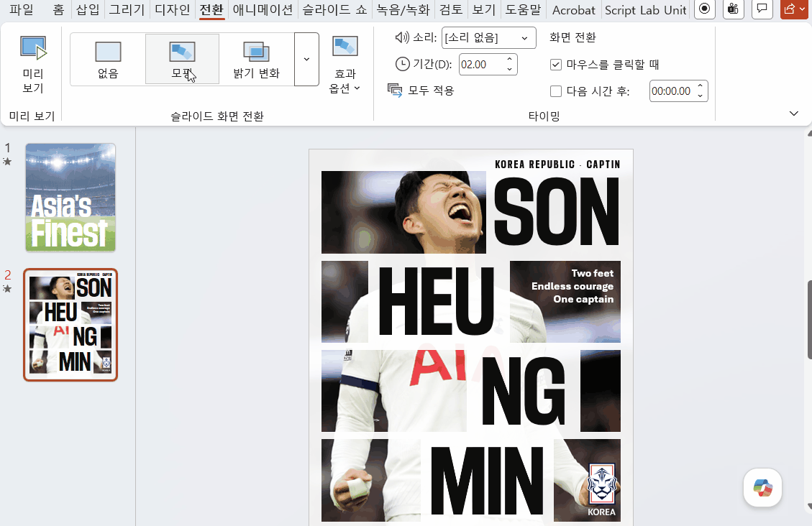This screenshot has height=526, width=812.
Task: Select the Fade (밝기 변화) transition
Action: point(256,59)
